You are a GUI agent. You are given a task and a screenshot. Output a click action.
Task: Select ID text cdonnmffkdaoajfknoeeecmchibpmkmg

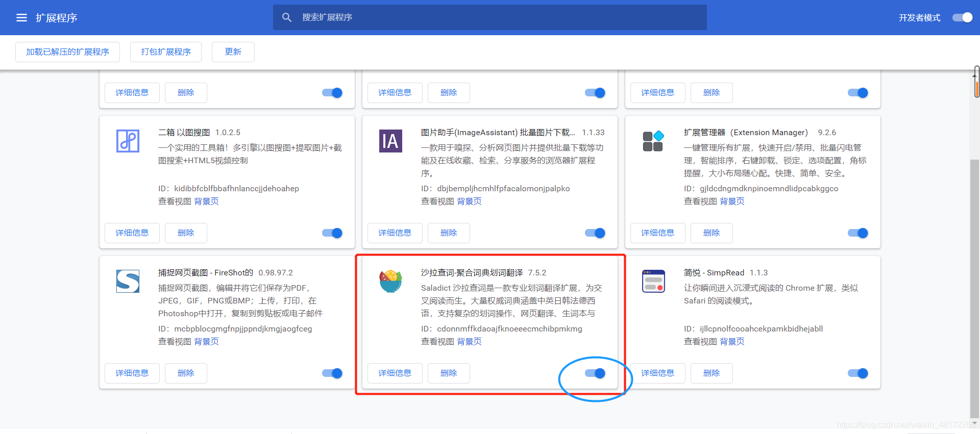[x=509, y=329]
